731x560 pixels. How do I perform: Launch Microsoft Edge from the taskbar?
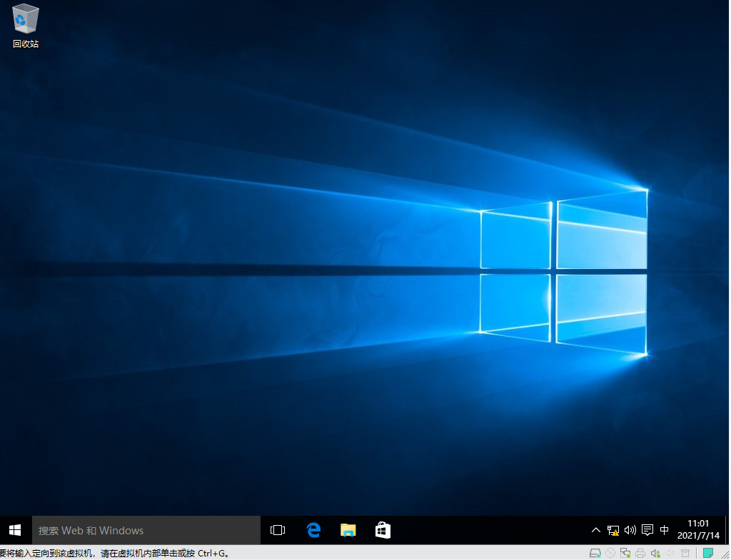[313, 530]
